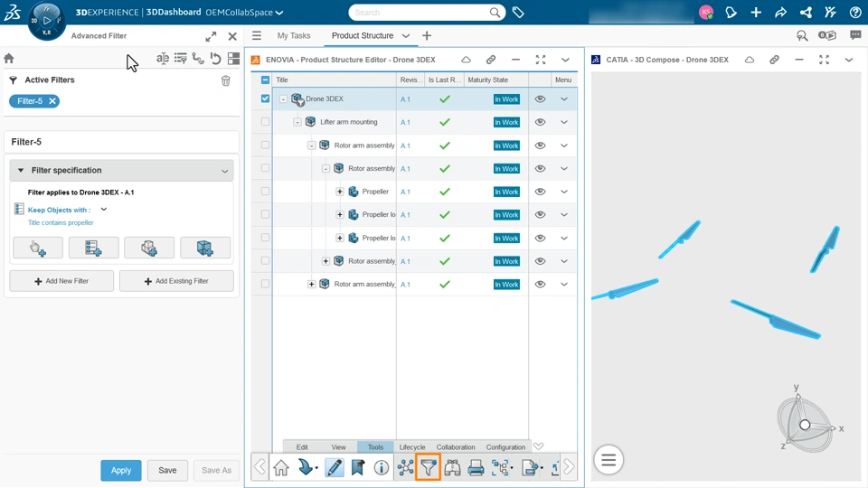The width and height of the screenshot is (868, 488).
Task: Check the Lifter arm mounting row checkbox
Action: pyautogui.click(x=265, y=122)
